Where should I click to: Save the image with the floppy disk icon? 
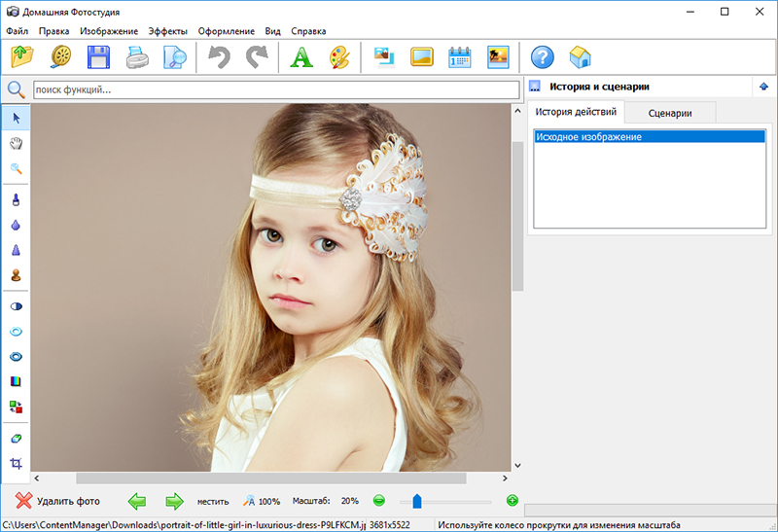pos(98,57)
